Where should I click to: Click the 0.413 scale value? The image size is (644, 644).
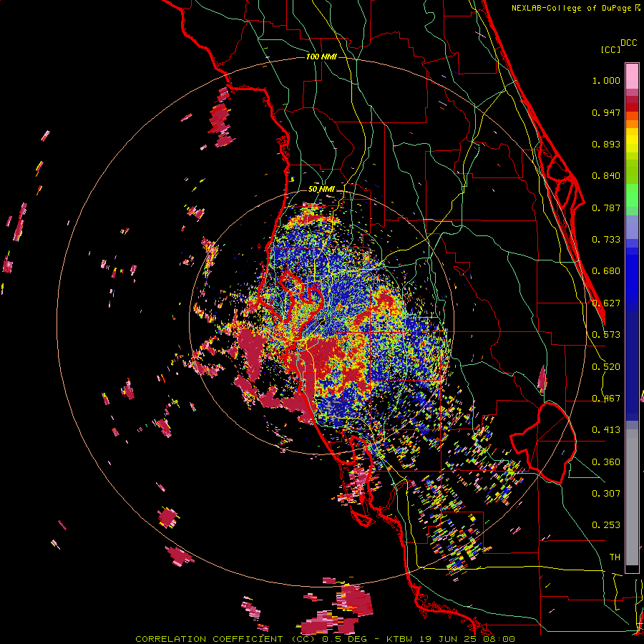606,430
